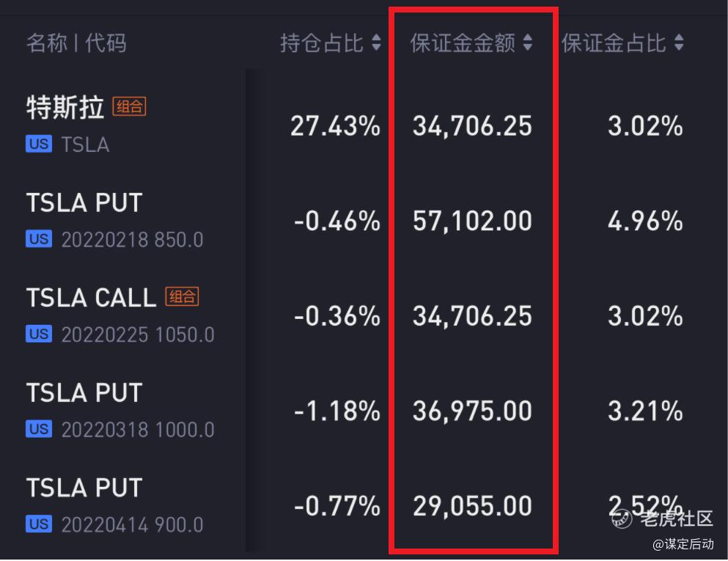Select margin amount 36,975.00 cell

pos(473,411)
